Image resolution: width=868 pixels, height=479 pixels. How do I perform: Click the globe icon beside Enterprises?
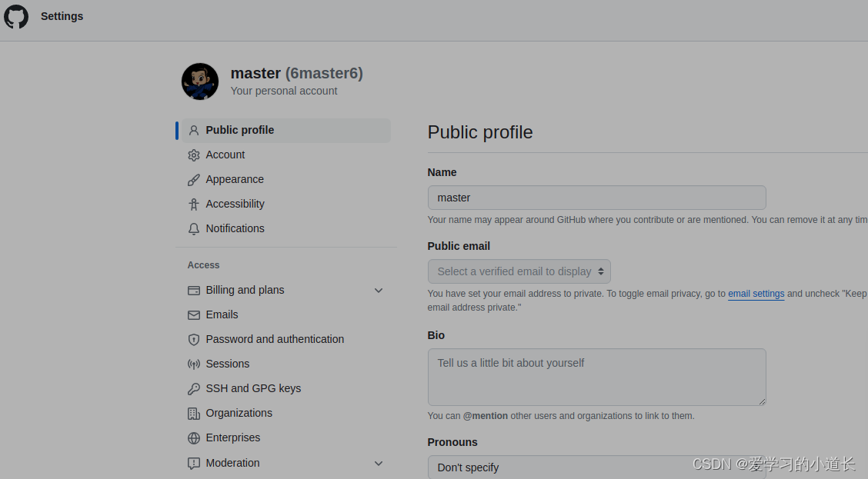[194, 438]
